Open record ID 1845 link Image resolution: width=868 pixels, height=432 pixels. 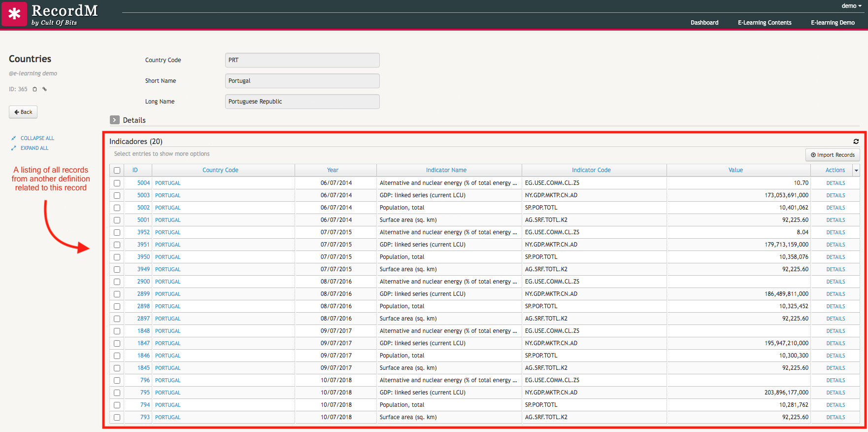pos(143,368)
